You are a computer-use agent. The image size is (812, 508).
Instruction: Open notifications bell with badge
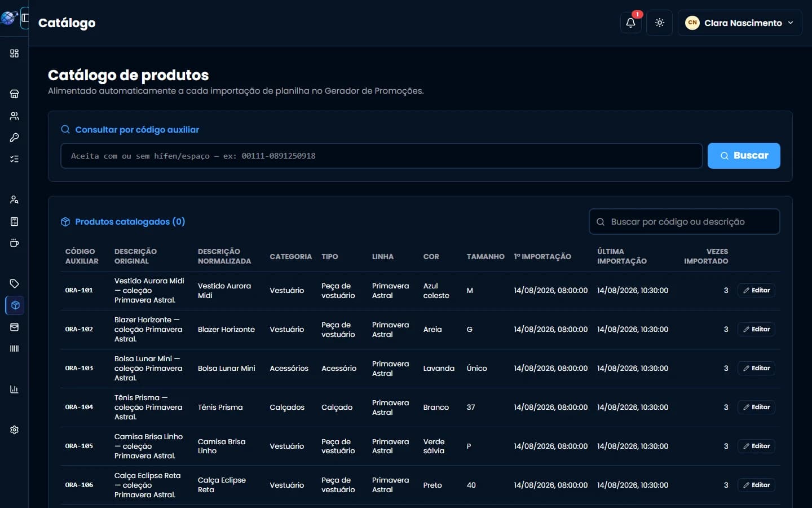[x=631, y=23]
